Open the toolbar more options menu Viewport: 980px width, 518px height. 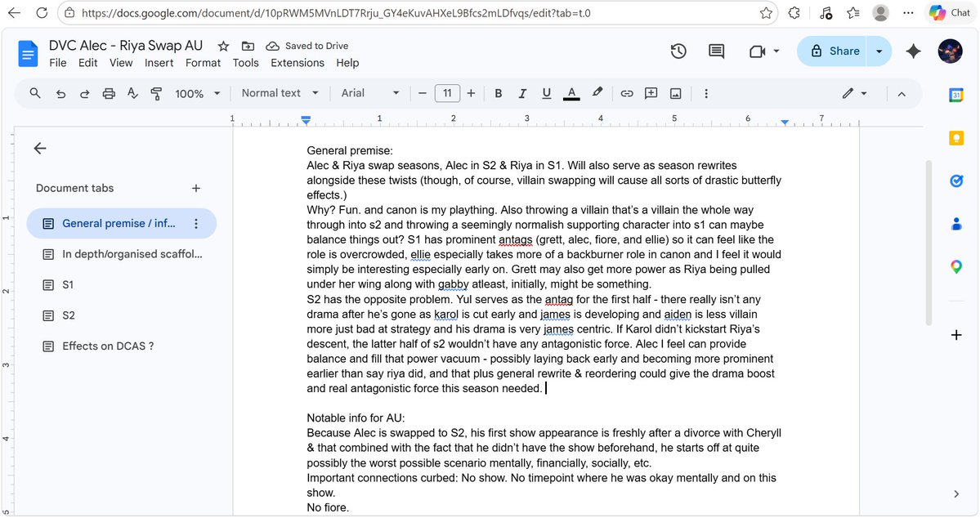click(x=706, y=94)
